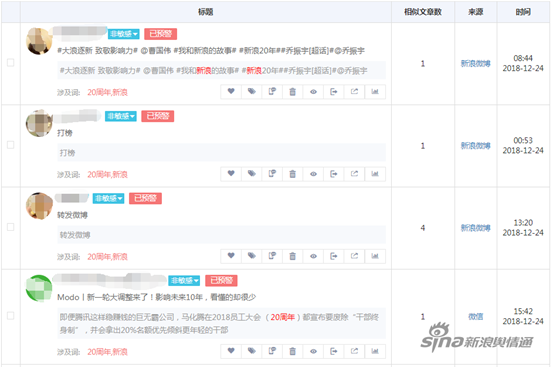Open 新浪微博 source link for 13:20 post
This screenshot has width=553, height=367.
[475, 228]
